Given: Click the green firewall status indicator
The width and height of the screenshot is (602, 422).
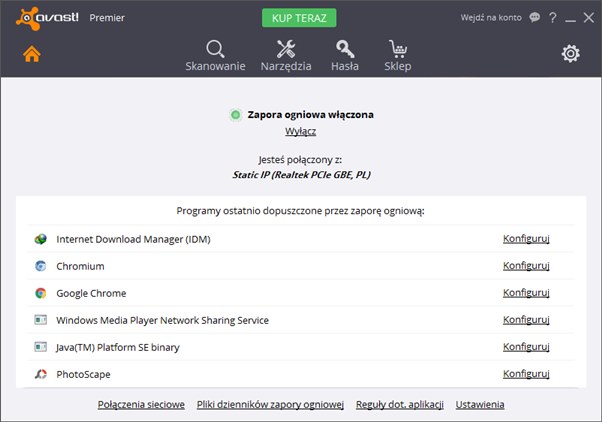Looking at the screenshot, I should coord(235,114).
